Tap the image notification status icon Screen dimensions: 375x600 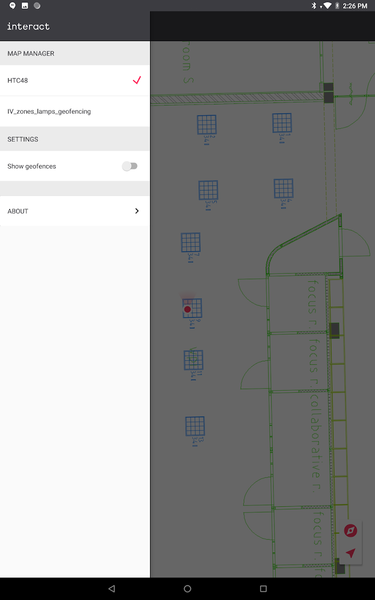coord(25,6)
